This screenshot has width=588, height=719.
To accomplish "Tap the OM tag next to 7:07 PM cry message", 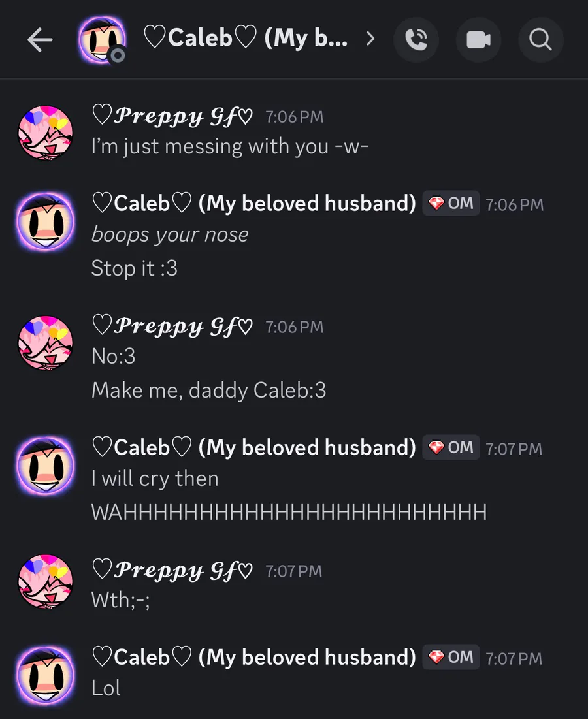I will tap(451, 447).
